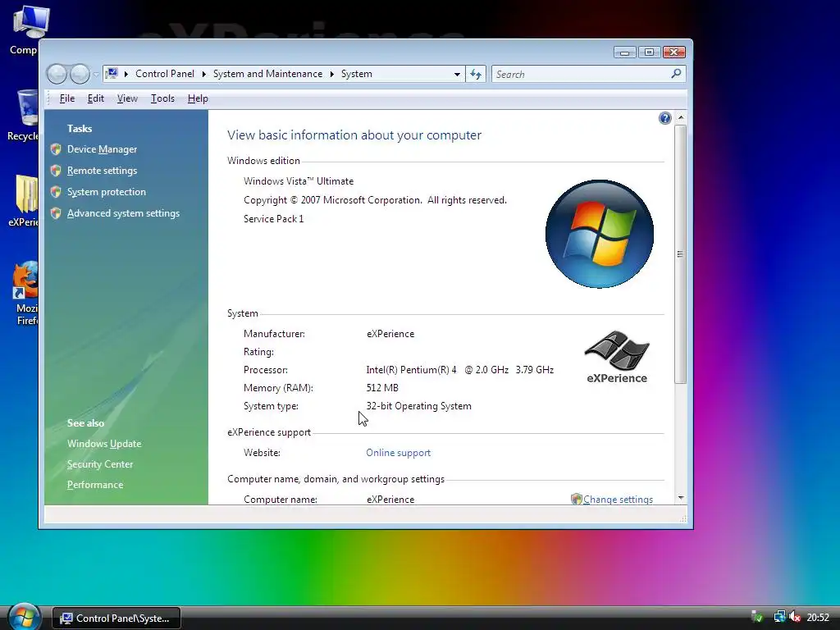Viewport: 840px width, 630px height.
Task: Minimize the System window
Action: point(624,52)
